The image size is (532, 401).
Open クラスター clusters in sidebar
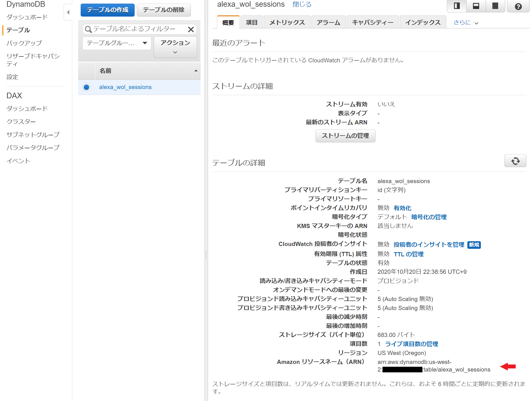click(x=21, y=122)
